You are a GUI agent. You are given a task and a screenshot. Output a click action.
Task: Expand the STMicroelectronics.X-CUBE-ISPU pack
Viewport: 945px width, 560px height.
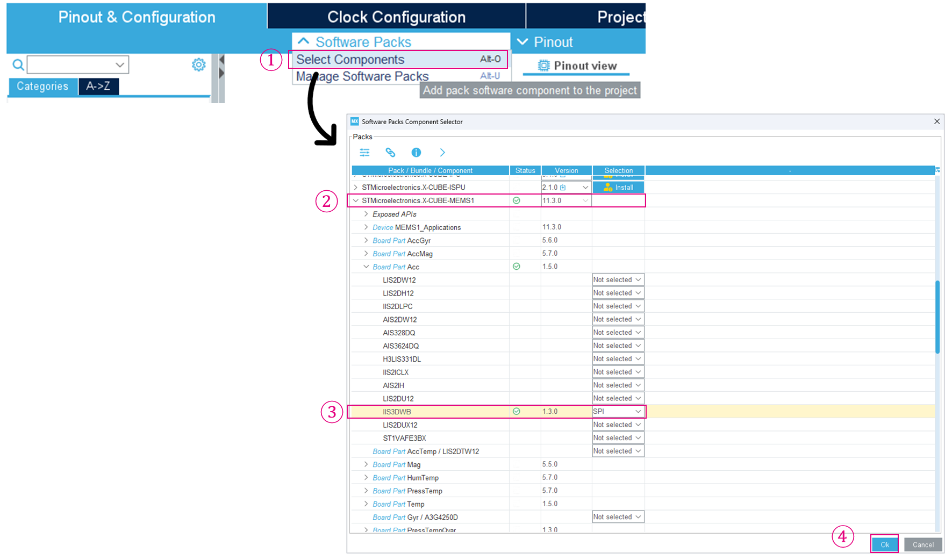[x=356, y=188]
